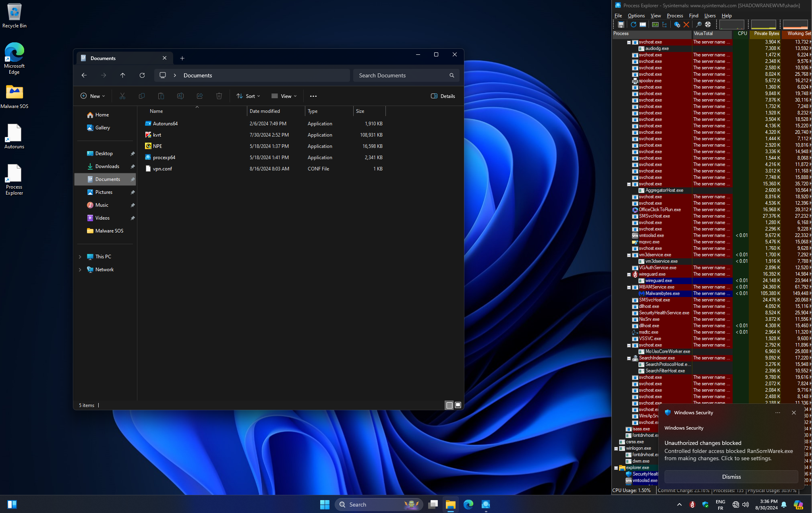
Task: Dismiss the Windows Security notification
Action: tap(731, 477)
